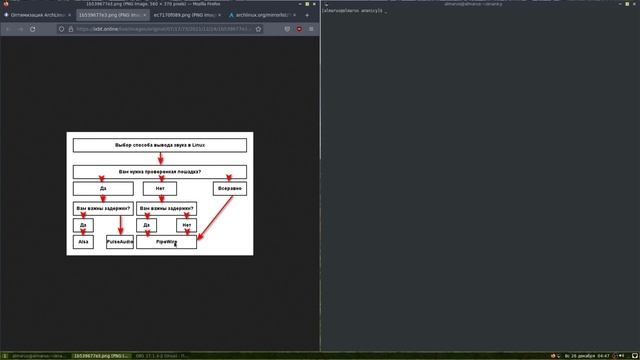Switch to the Оптимизация ArchLinux tab

(38, 15)
